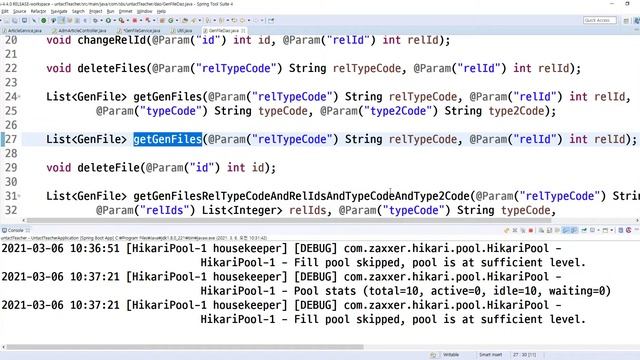Open the Run menu

coord(110,11)
